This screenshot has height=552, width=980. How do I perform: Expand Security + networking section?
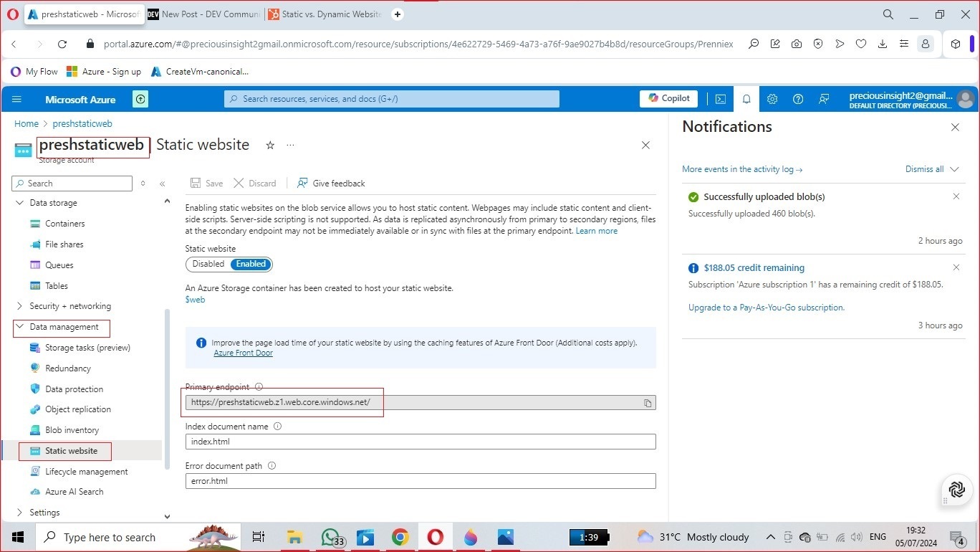click(19, 306)
